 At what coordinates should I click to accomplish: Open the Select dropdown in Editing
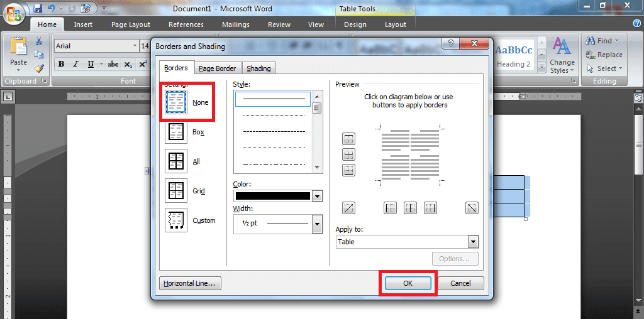pyautogui.click(x=604, y=68)
